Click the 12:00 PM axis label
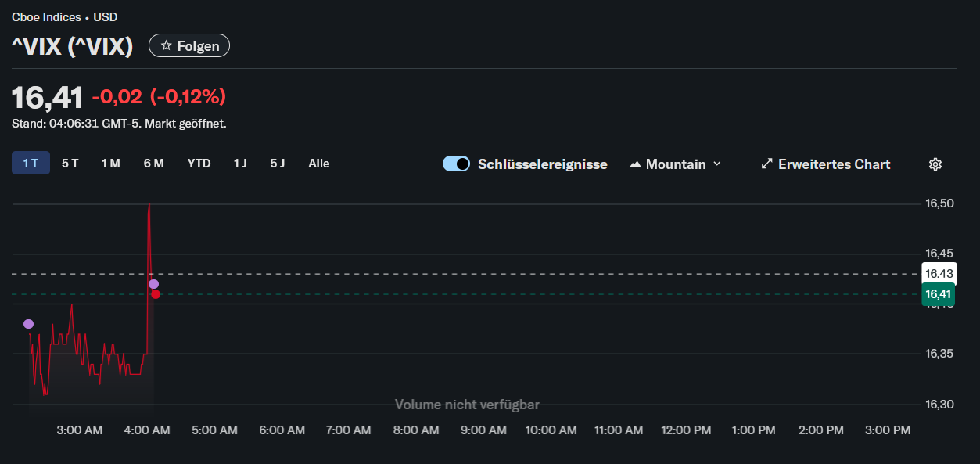Image resolution: width=980 pixels, height=464 pixels. coord(686,430)
